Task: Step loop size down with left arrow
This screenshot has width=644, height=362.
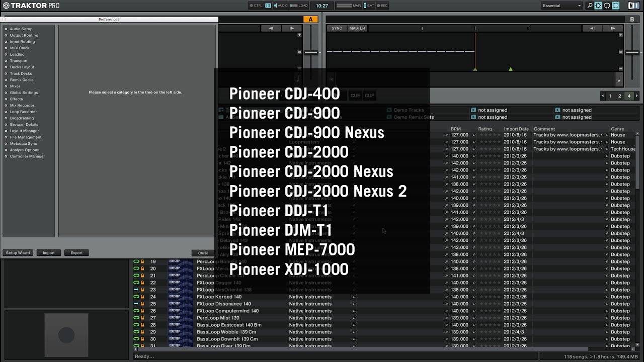Action: click(603, 96)
